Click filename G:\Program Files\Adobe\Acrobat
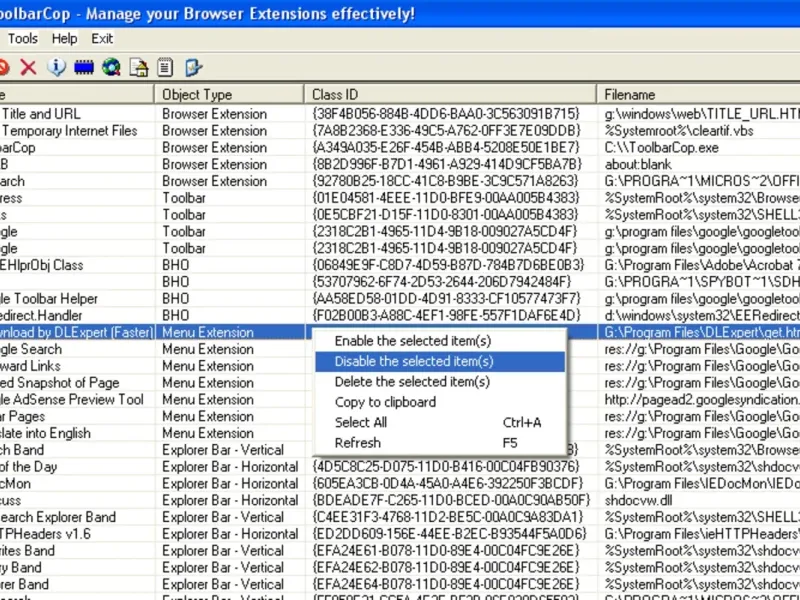Screen dimensions: 800x600 [x=702, y=265]
